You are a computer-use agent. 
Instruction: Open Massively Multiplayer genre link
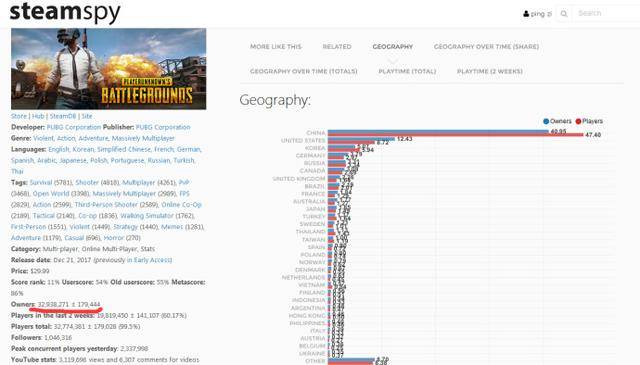point(143,138)
